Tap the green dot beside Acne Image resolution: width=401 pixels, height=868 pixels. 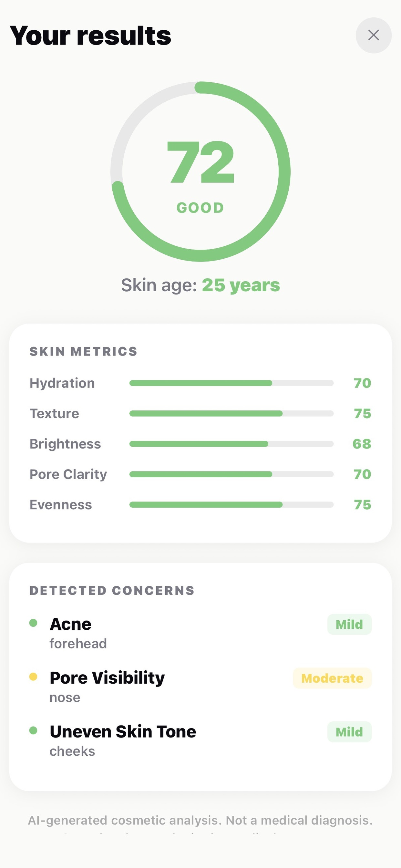(x=33, y=623)
